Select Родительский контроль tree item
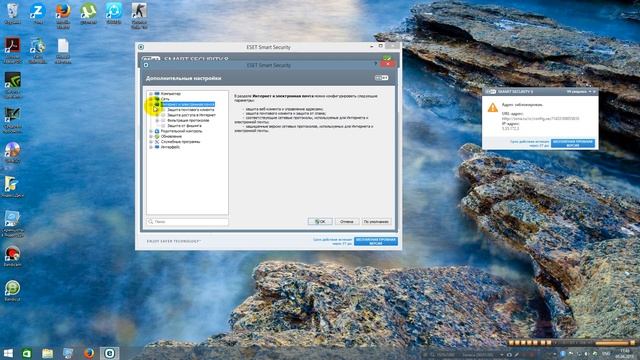640x360 pixels. [x=181, y=131]
